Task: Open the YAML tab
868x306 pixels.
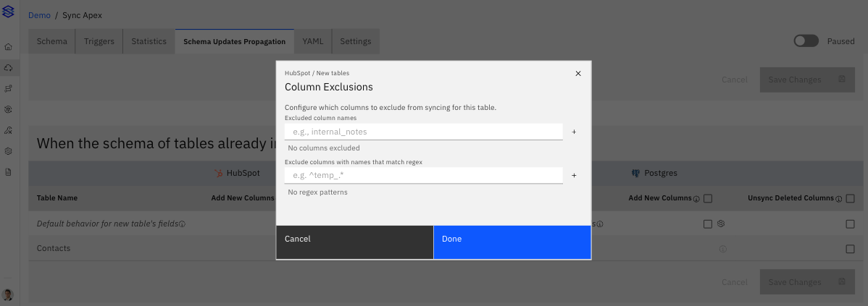Action: pos(312,41)
